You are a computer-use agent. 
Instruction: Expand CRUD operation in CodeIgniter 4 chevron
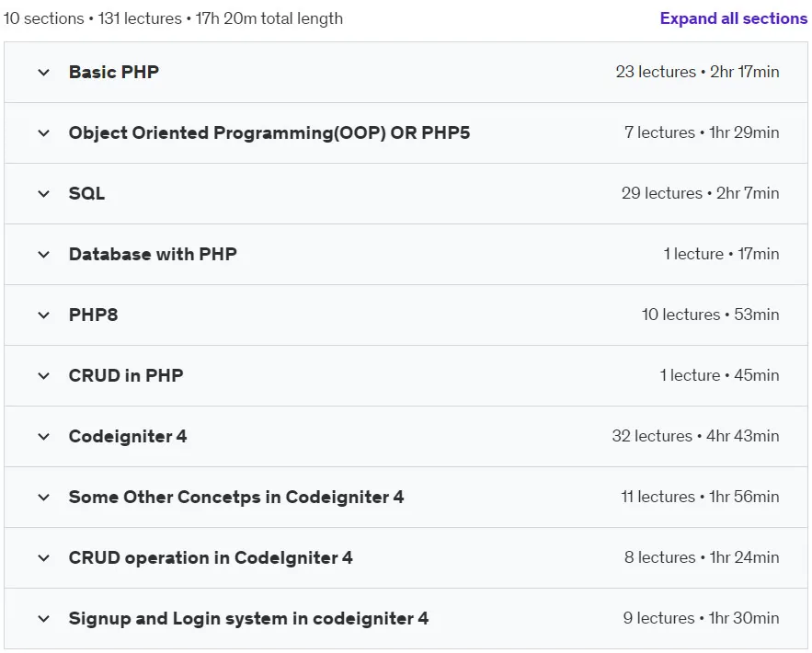44,557
